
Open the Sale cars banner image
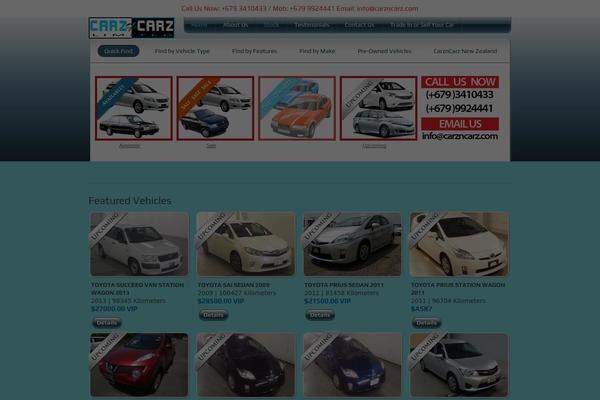click(215, 108)
